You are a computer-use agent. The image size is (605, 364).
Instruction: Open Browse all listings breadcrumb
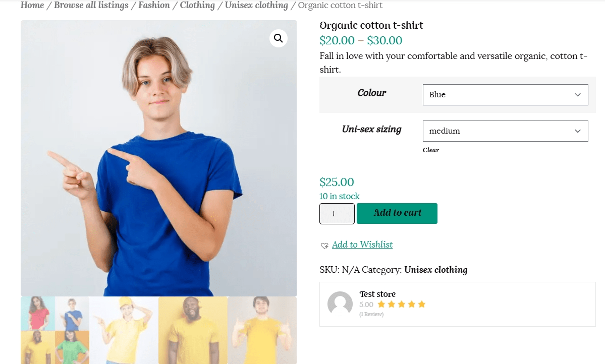91,6
